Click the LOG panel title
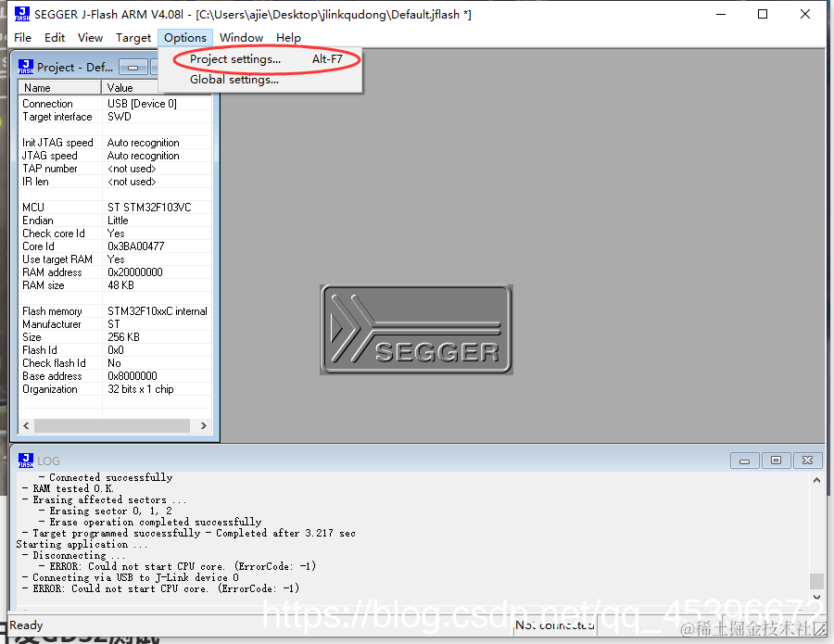Screen dimensions: 834x644 point(48,461)
